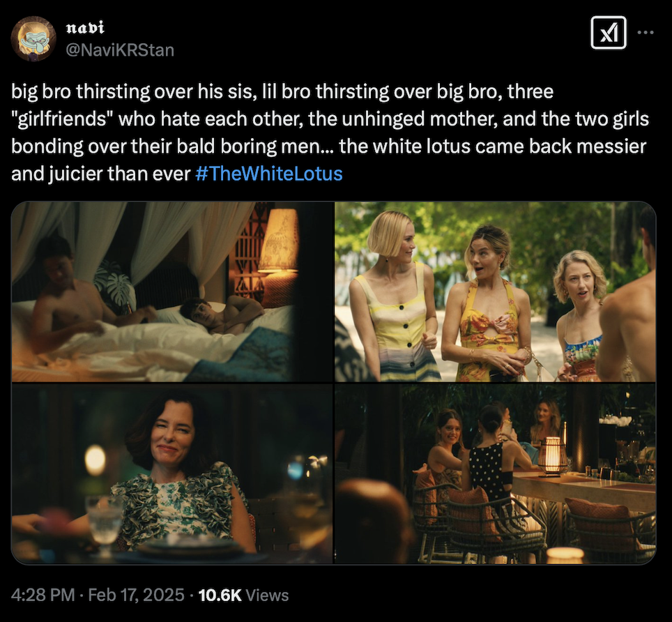Open navi's squid profile avatar
The width and height of the screenshot is (672, 622).
[33, 38]
